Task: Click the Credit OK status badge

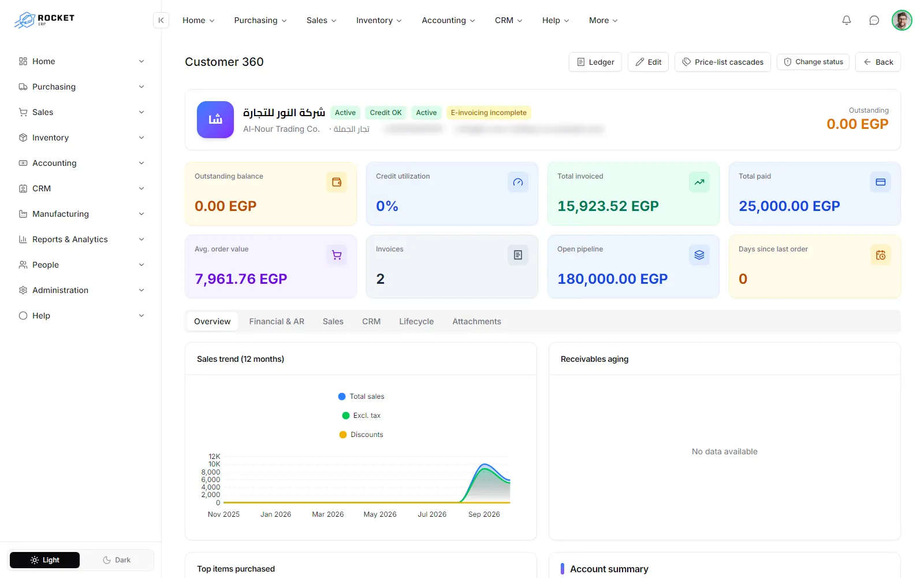Action: [x=386, y=113]
